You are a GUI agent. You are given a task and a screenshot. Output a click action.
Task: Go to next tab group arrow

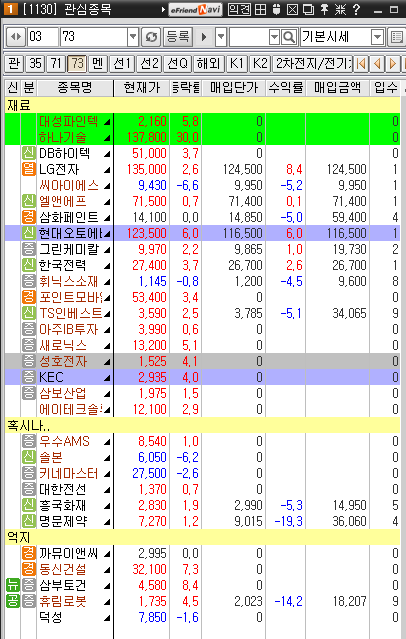393,64
